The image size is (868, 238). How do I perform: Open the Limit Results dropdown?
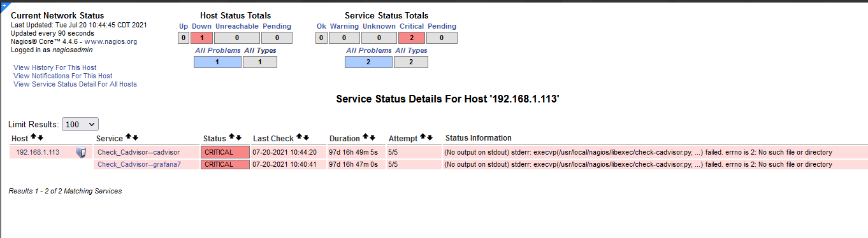coord(80,125)
